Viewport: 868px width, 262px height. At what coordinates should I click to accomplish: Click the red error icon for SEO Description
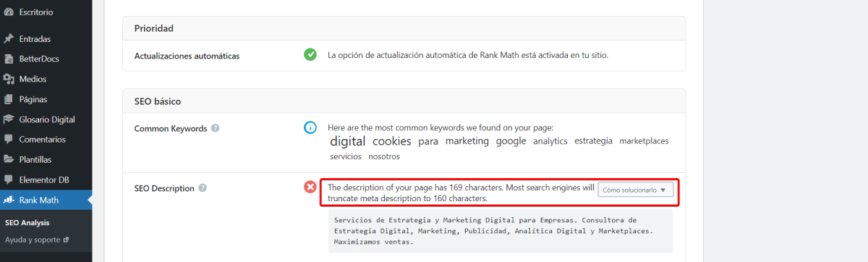point(310,187)
